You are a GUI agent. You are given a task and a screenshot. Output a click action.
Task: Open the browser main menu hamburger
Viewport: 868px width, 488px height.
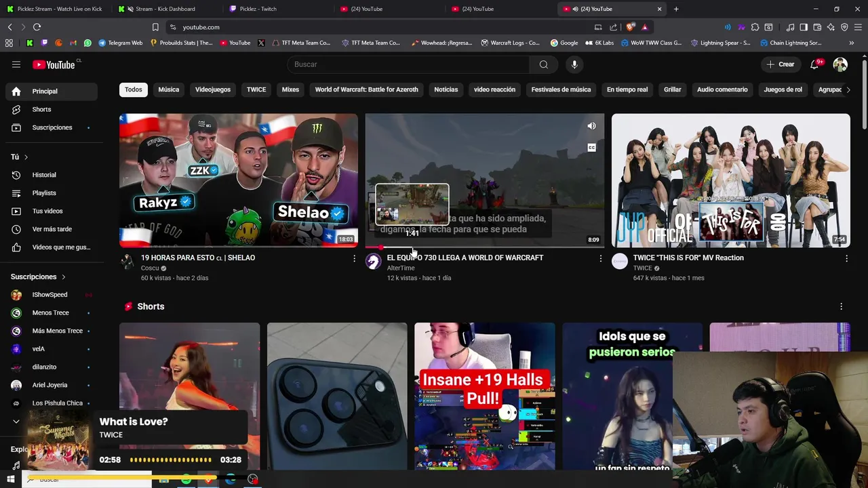[859, 27]
